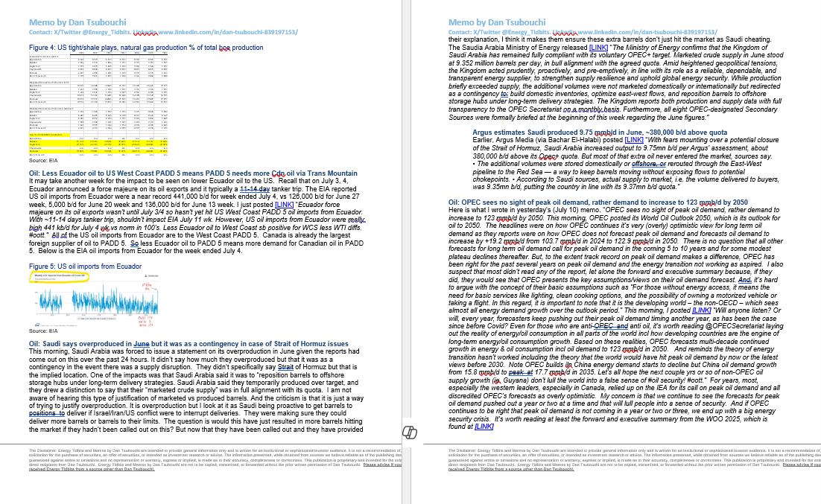Click the underlined 'on a monthly basis' phrase
The width and height of the screenshot is (821, 504).
coord(592,109)
